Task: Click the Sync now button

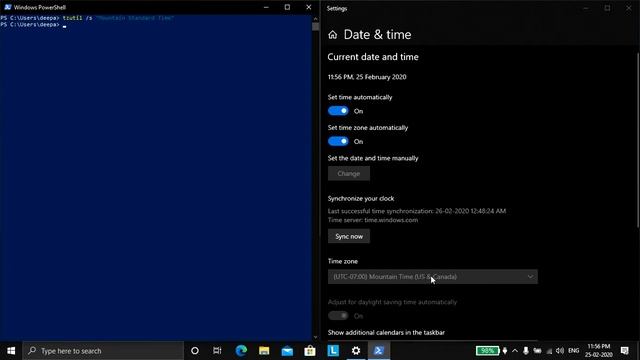Action: point(349,236)
